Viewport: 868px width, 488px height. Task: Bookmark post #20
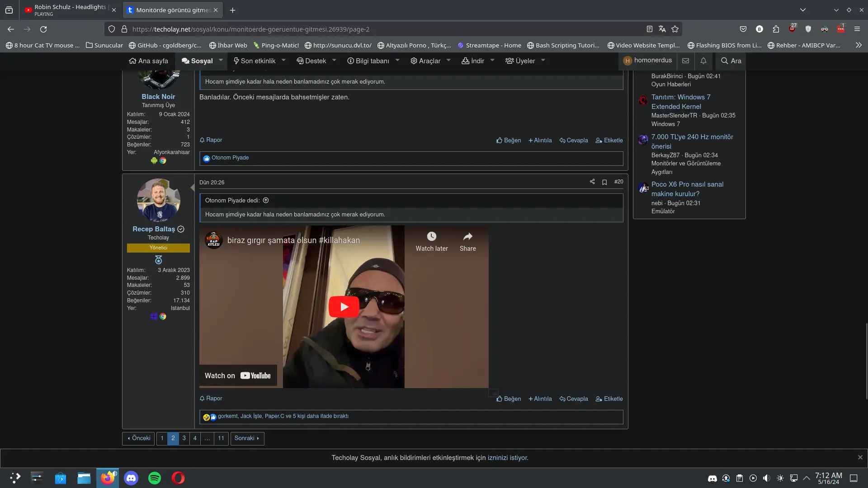click(x=604, y=182)
